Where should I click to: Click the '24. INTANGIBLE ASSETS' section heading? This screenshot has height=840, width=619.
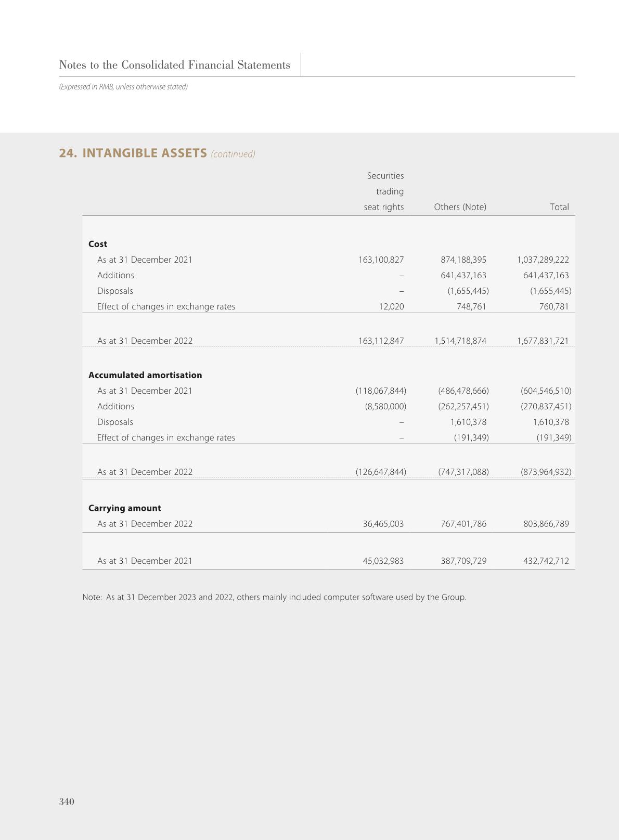(x=133, y=153)
